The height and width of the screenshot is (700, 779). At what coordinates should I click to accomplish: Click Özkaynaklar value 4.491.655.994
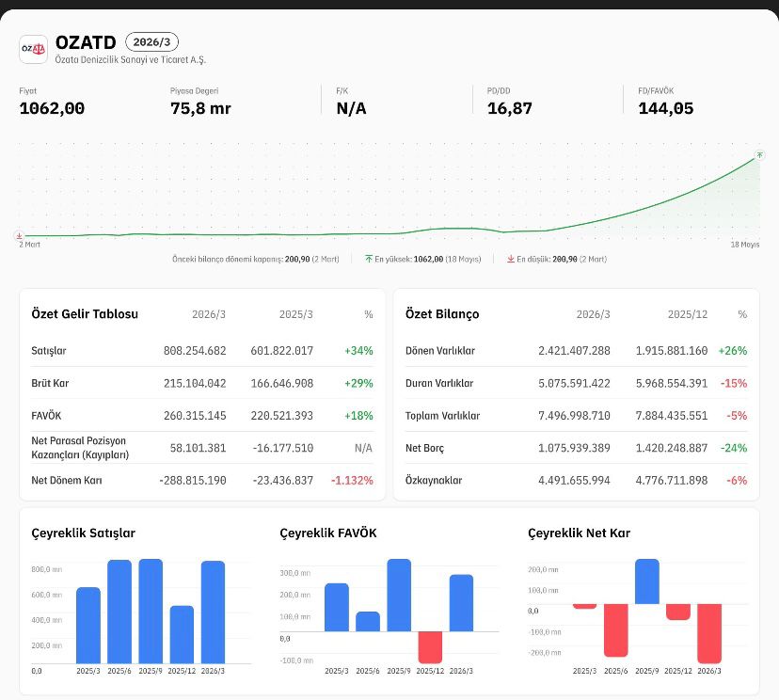(574, 481)
